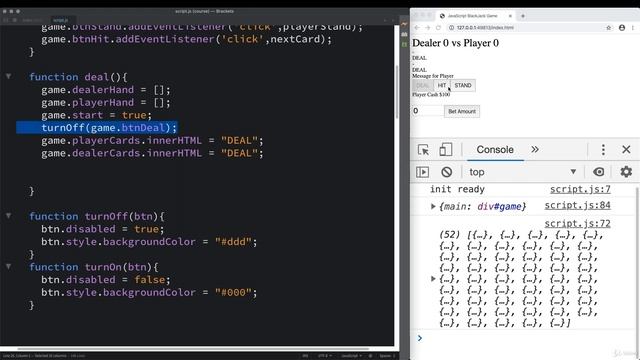
Task: Click 'btn.disabled = false' line
Action: pos(106,280)
